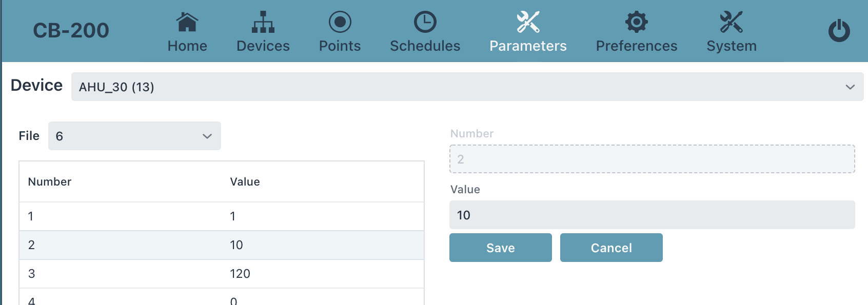Click the CB-200 title logo
This screenshot has height=305, width=868.
pyautogui.click(x=71, y=31)
